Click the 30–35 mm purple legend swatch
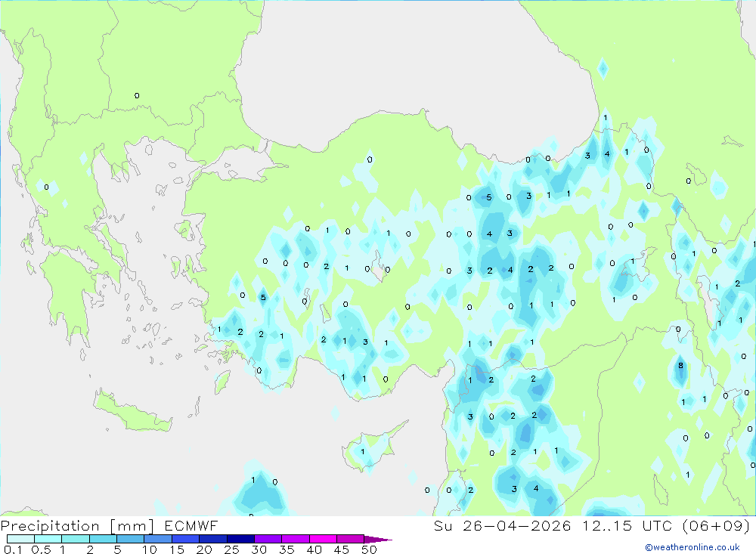 tap(268, 539)
